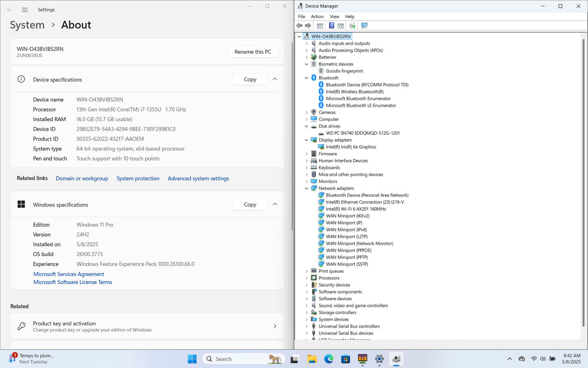Open Product key and activation page
Image resolution: width=588 pixels, height=368 pixels.
coord(147,326)
